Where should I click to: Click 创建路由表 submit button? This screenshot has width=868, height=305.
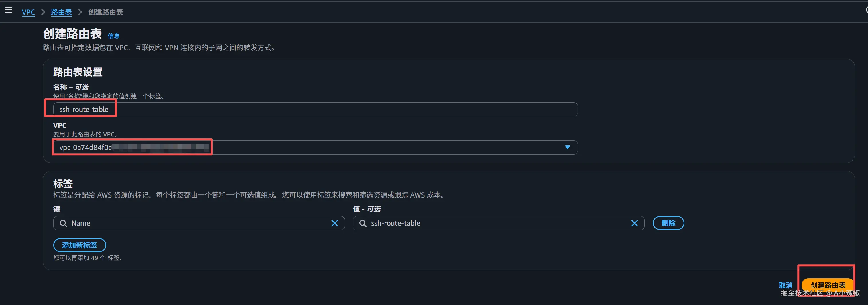click(828, 286)
